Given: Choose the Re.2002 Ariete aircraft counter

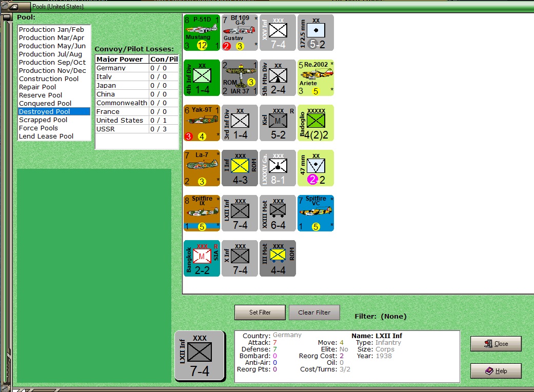Looking at the screenshot, I should (x=315, y=77).
